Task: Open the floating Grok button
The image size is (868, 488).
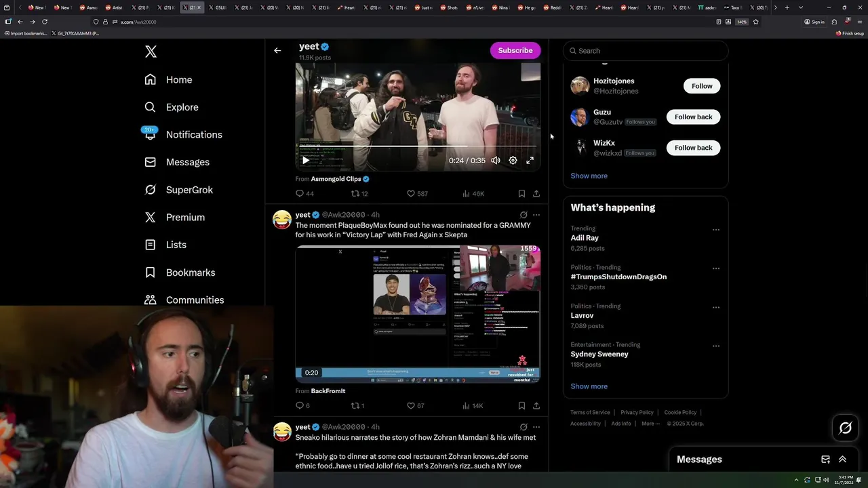Action: click(x=846, y=428)
